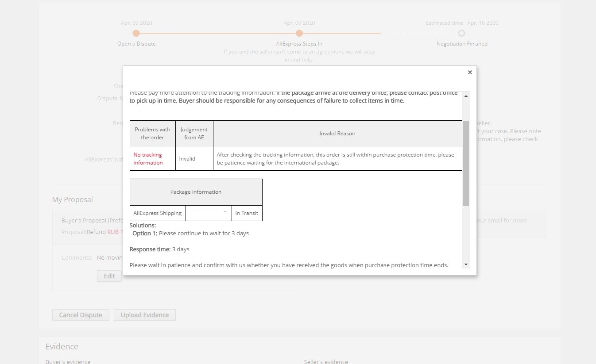596x364 pixels.
Task: Click the 'Negotiation Finished' step label
Action: (462, 44)
